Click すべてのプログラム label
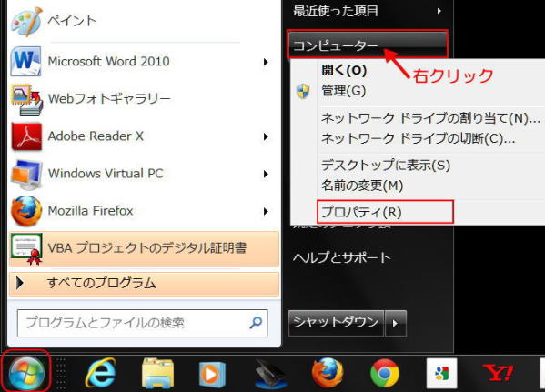The height and width of the screenshot is (392, 545). (x=102, y=284)
